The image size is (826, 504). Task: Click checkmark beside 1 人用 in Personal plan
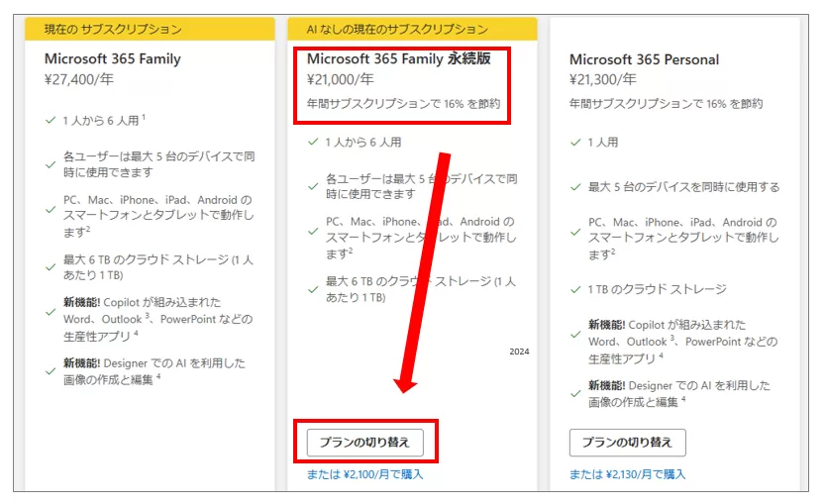click(x=575, y=143)
